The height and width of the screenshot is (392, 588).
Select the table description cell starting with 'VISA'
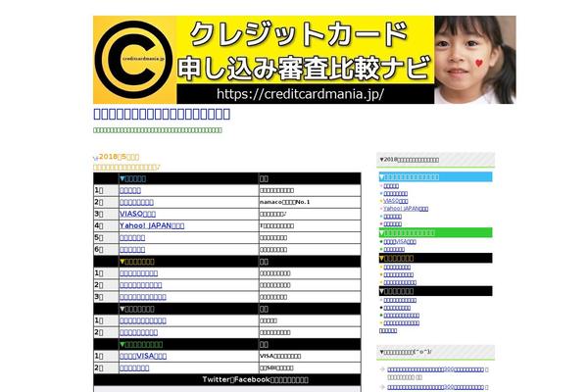coord(310,356)
